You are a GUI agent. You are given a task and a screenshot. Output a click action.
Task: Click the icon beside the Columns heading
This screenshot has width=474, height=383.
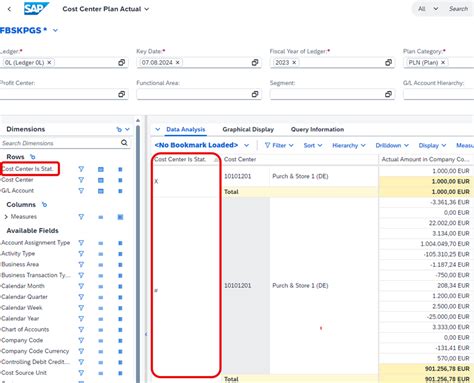(x=44, y=204)
